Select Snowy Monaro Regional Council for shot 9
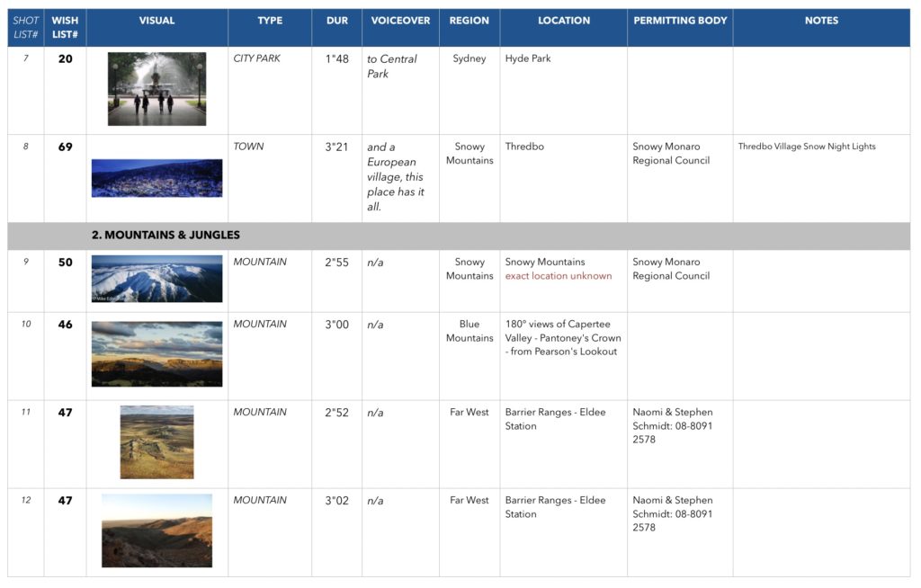 click(x=680, y=281)
